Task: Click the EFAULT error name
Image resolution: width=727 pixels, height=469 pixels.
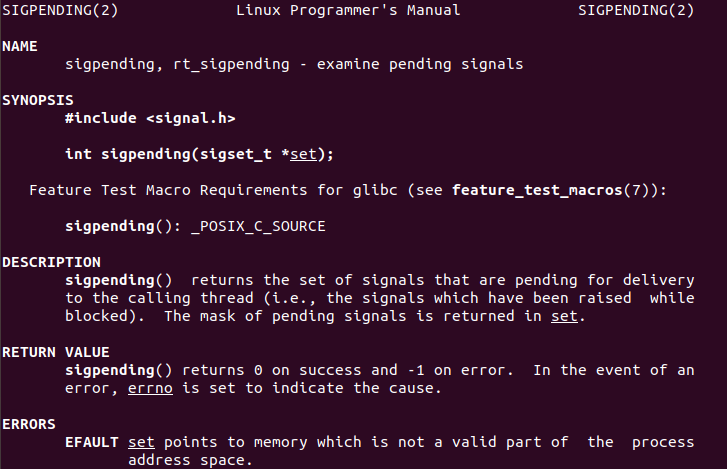Action: (x=91, y=442)
